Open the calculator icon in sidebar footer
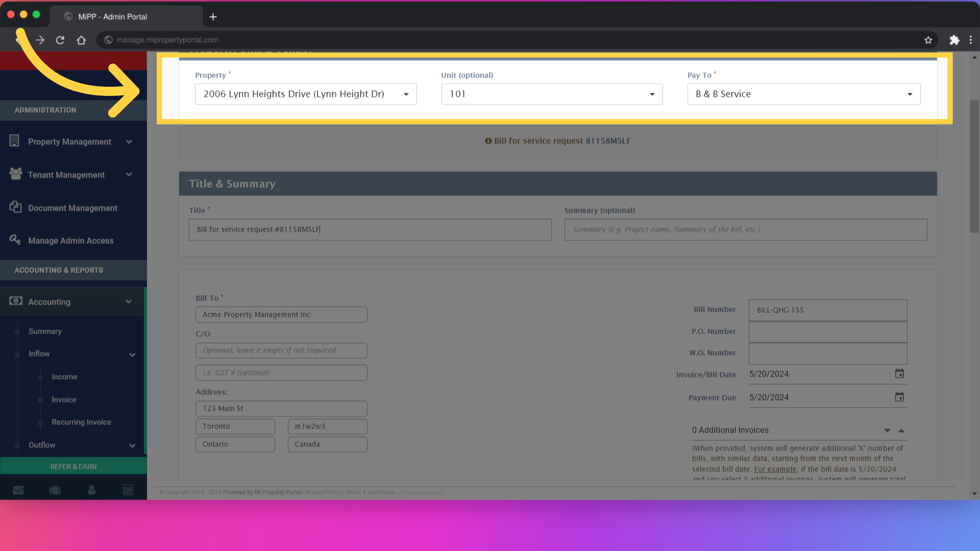Viewport: 980px width, 551px height. [128, 490]
